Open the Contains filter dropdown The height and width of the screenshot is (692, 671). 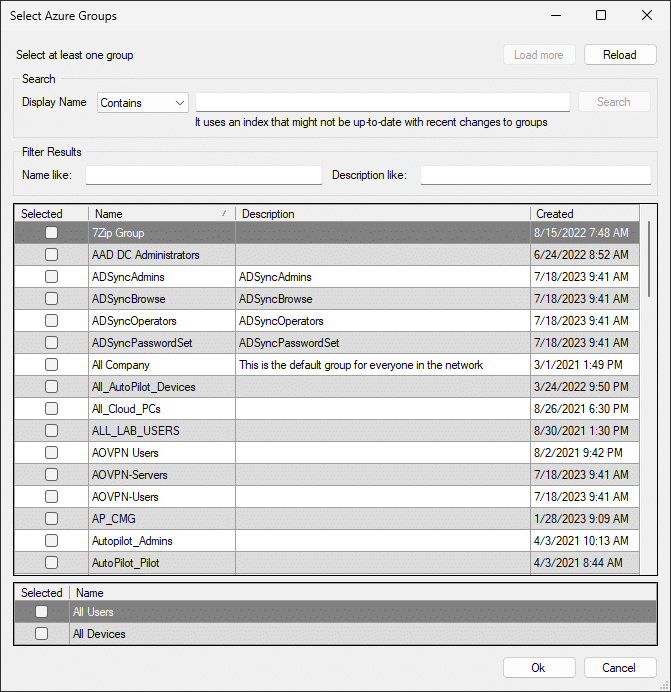pyautogui.click(x=143, y=102)
